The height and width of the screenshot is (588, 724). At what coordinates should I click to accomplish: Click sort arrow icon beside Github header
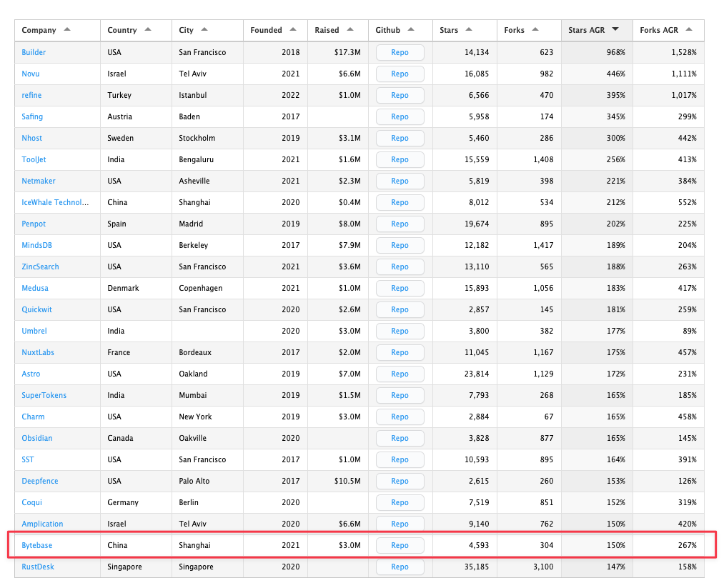click(411, 30)
